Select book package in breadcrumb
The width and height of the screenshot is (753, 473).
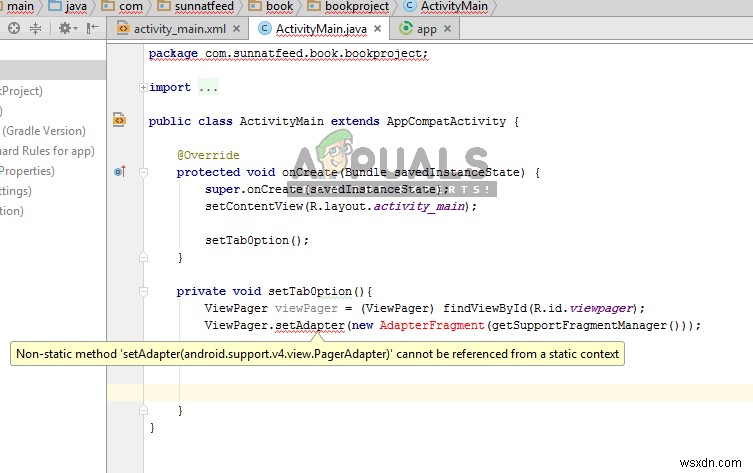(x=271, y=6)
